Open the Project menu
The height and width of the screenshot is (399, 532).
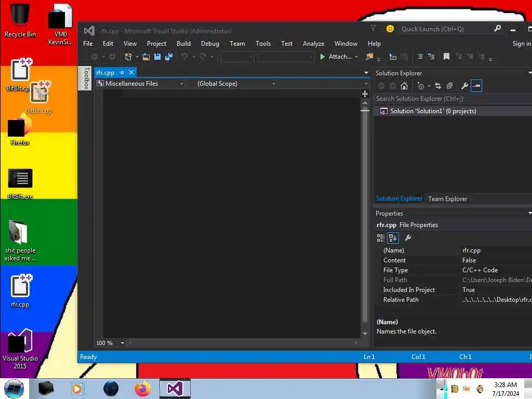156,44
